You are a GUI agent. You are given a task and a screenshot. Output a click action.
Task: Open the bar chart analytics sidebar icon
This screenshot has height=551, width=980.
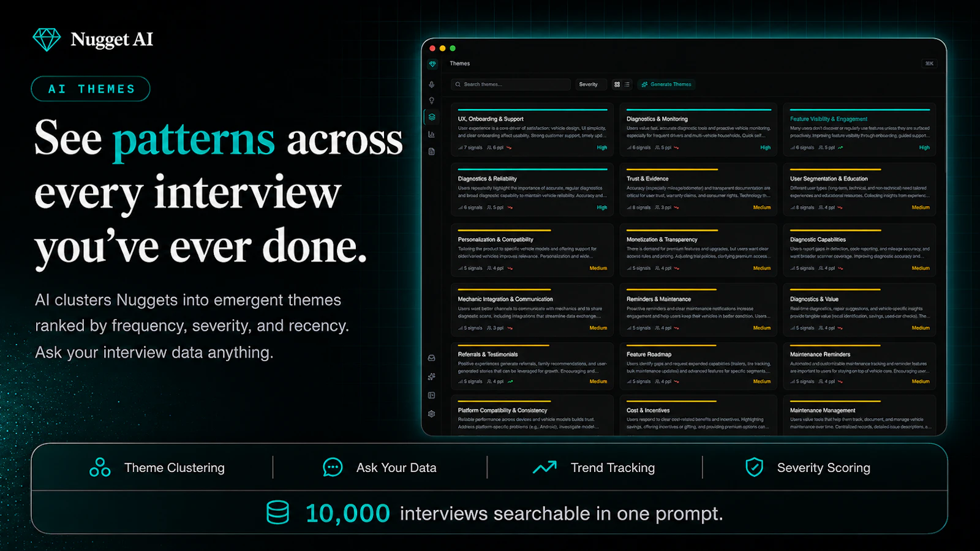click(432, 134)
